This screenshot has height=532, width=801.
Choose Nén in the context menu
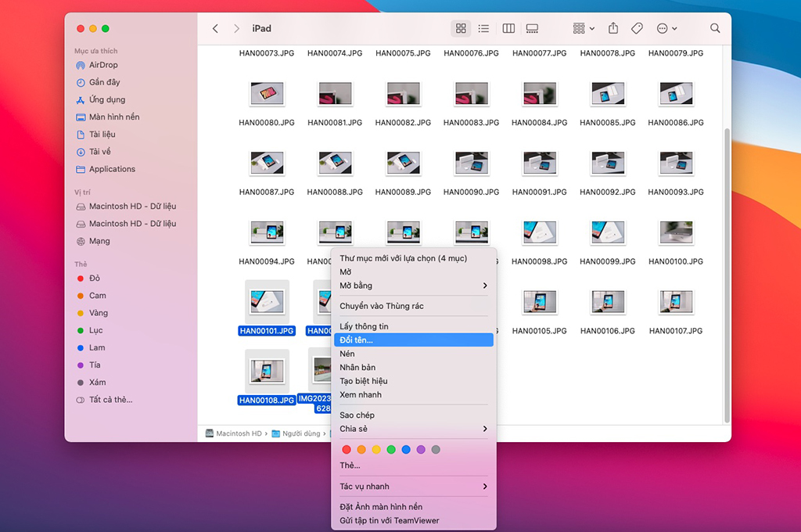click(414, 354)
